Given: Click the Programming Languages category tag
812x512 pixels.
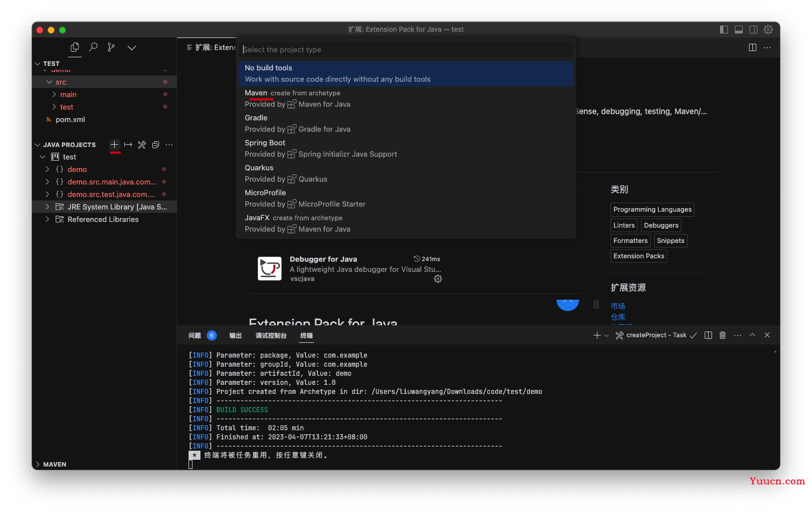Looking at the screenshot, I should coord(652,209).
